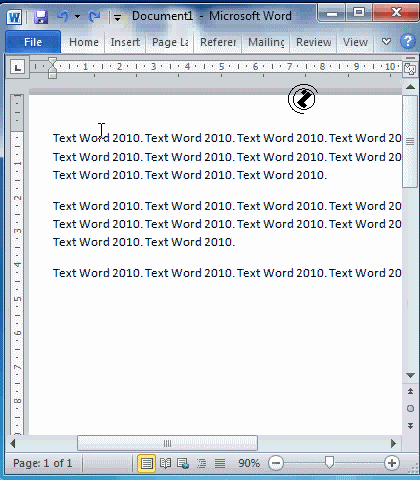Click the vertical scrollbar down arrow
Screen dimensions: 420x480
pos(410,376)
